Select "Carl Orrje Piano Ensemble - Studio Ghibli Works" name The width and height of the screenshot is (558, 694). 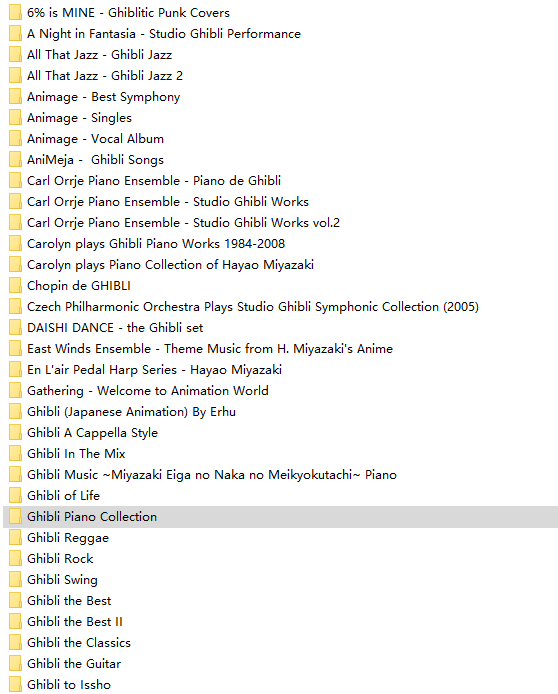168,201
